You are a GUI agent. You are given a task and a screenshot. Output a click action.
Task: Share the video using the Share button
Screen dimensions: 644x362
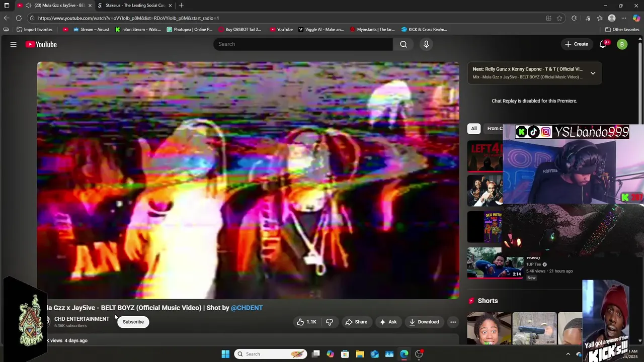click(x=356, y=322)
